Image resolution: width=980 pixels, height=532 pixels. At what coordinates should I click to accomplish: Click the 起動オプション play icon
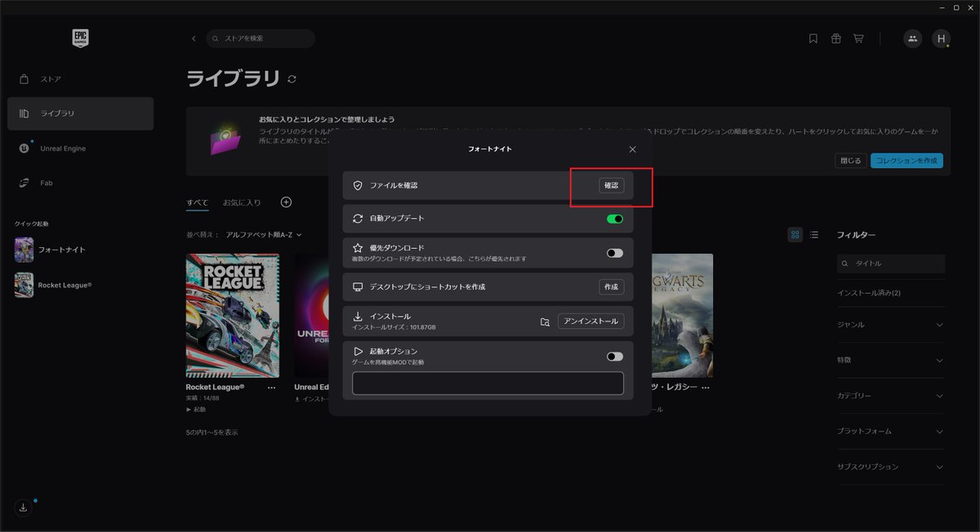358,351
